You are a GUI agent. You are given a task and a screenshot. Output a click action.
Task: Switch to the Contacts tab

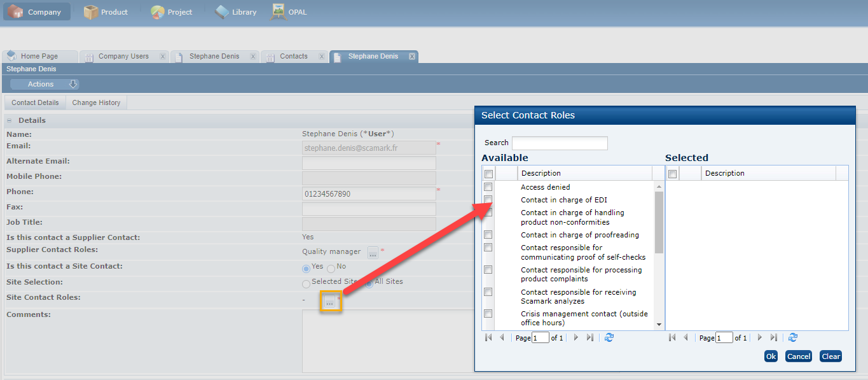[x=294, y=57]
